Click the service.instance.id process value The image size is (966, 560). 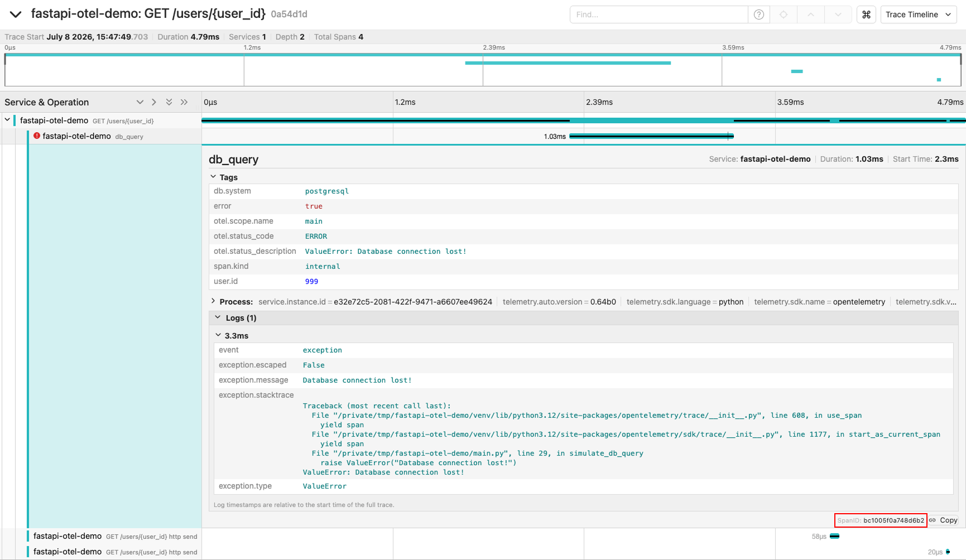tap(413, 302)
